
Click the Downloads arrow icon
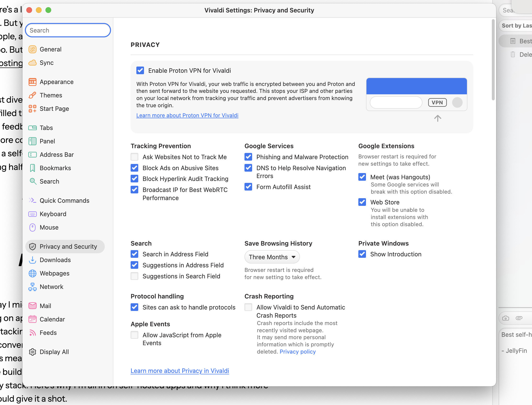coord(32,260)
